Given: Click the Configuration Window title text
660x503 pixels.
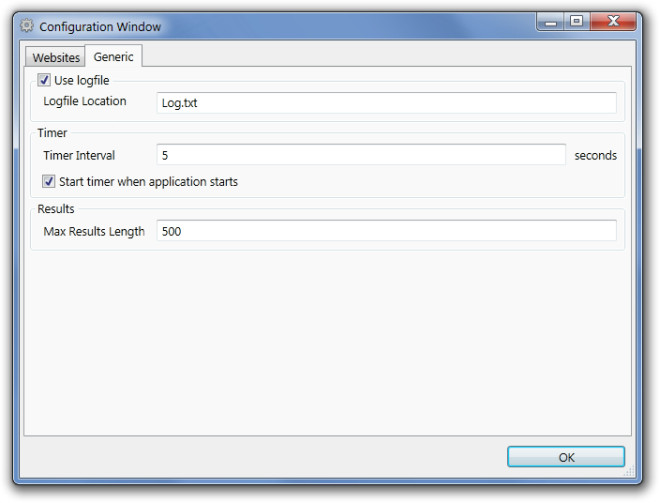Looking at the screenshot, I should (100, 27).
